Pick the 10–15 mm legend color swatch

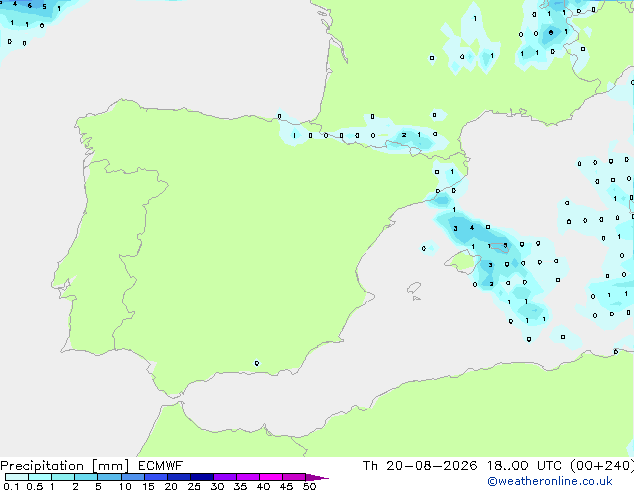[132, 477]
